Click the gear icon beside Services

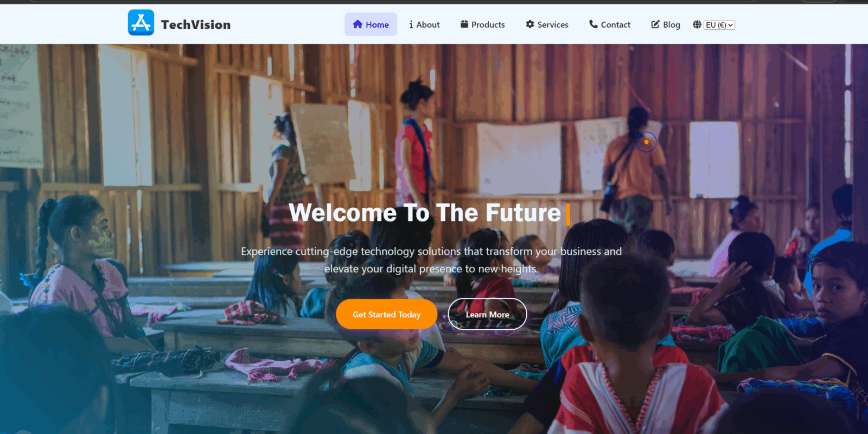[530, 24]
